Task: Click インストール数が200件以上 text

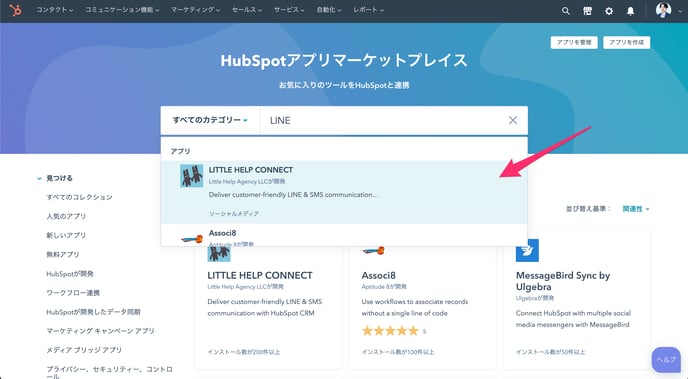Action: [244, 352]
